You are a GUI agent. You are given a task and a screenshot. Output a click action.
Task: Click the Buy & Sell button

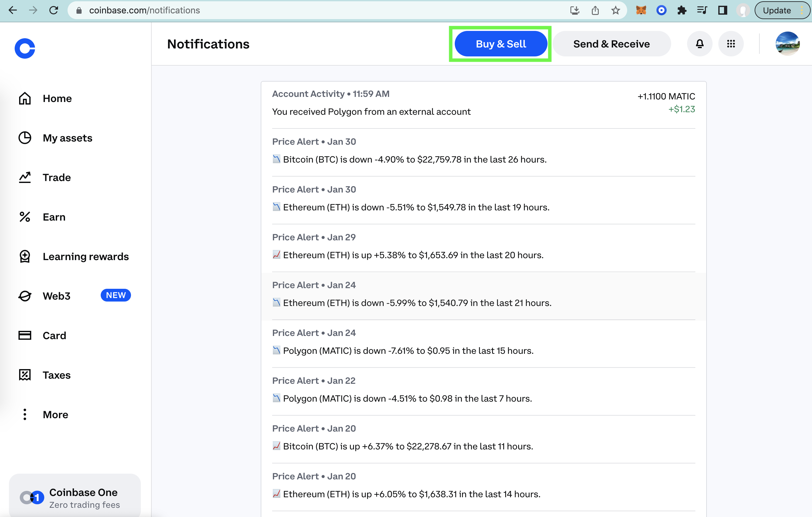point(500,44)
